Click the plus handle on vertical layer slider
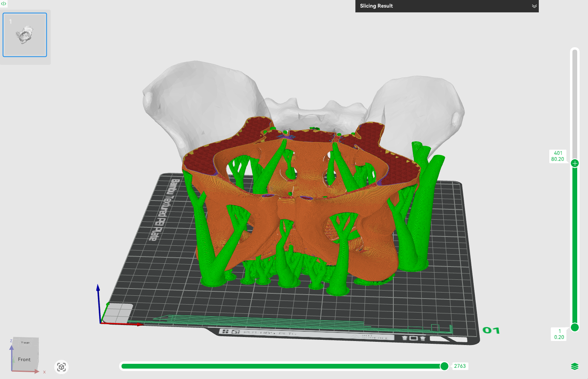The height and width of the screenshot is (379, 588). pyautogui.click(x=575, y=163)
